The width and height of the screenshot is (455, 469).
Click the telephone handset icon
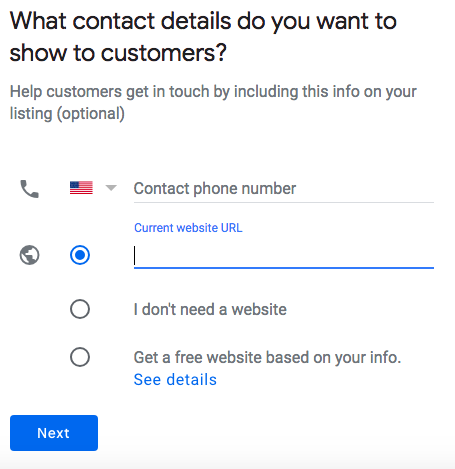click(30, 189)
